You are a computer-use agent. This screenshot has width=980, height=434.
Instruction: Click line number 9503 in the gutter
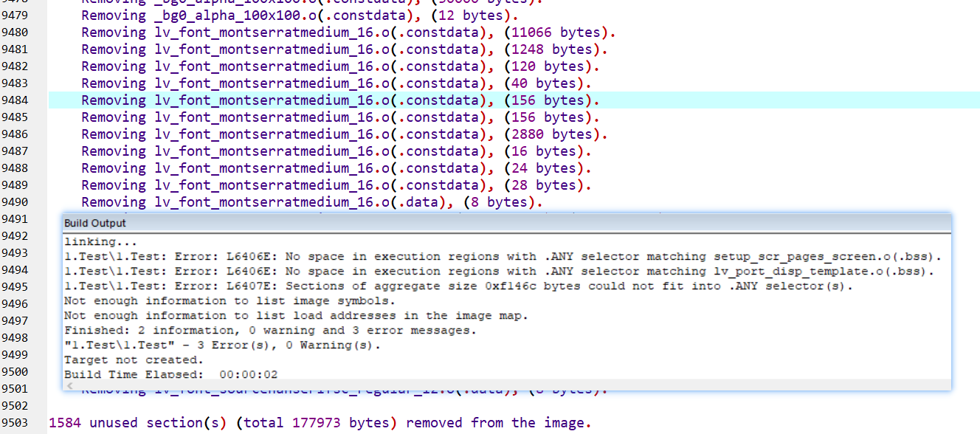tap(15, 422)
